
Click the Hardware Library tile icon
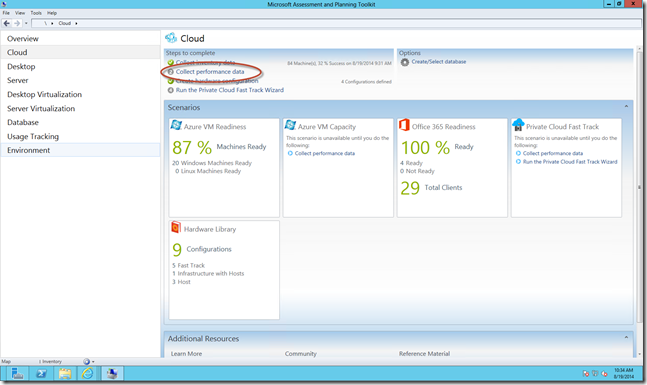(176, 227)
